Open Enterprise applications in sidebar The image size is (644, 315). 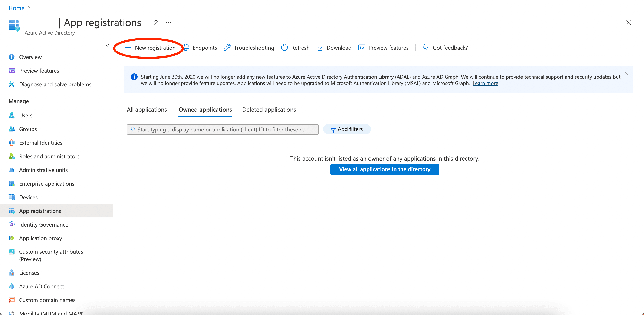[x=46, y=184]
